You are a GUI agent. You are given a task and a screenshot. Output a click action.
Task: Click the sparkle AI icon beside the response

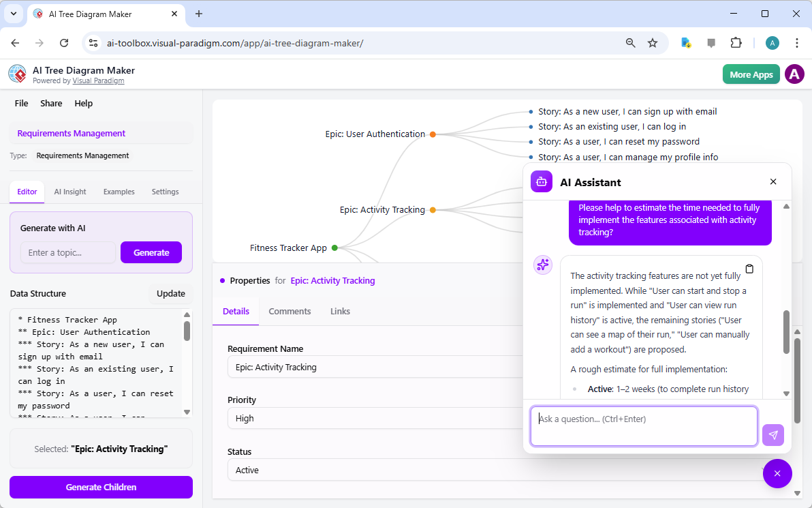[x=543, y=265]
